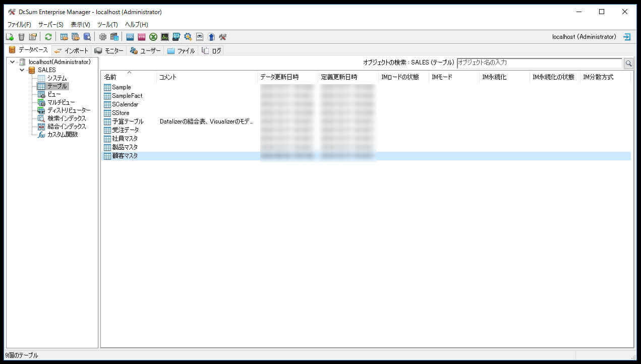Expand the SALES database node

pos(22,70)
